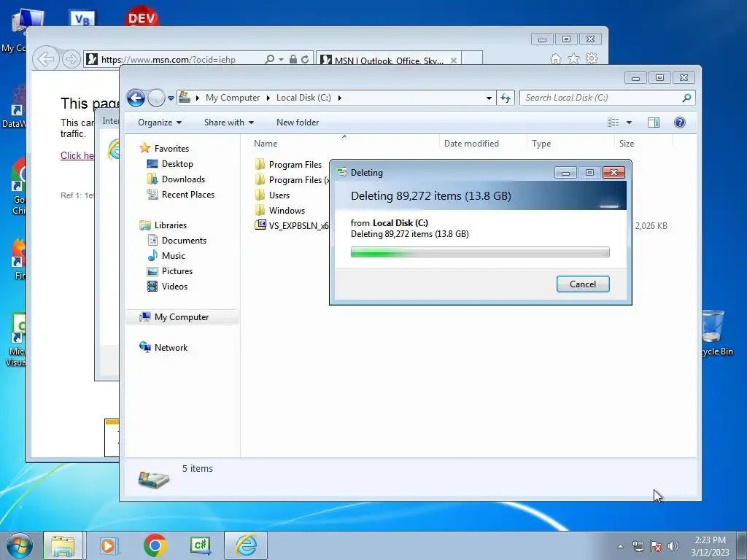The width and height of the screenshot is (747, 560).
Task: Open recent pages dropdown next to forward button
Action: tap(171, 98)
